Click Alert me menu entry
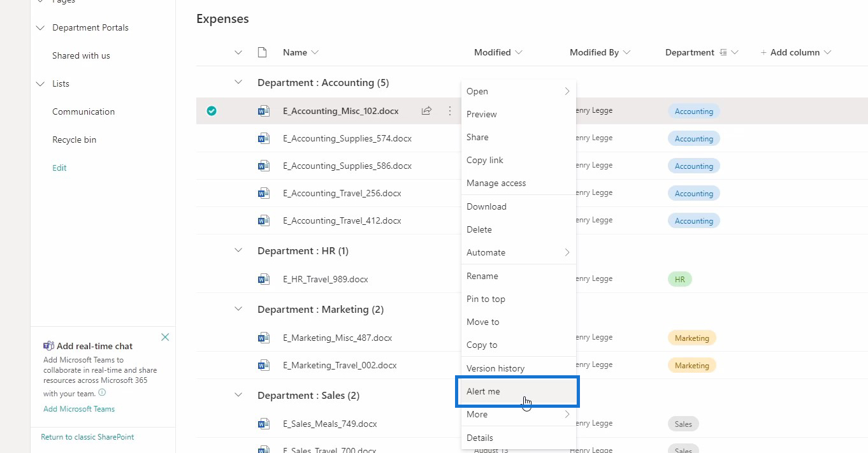The image size is (868, 453). click(519, 391)
